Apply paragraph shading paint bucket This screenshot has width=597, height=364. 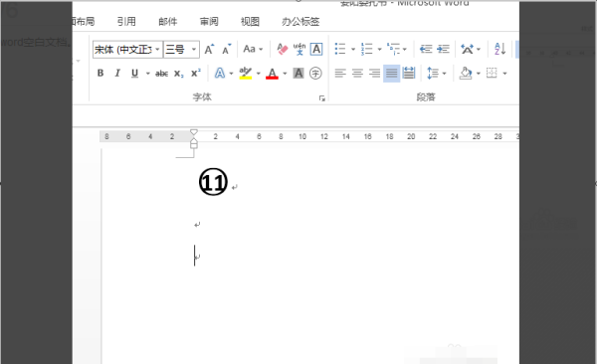coord(466,74)
